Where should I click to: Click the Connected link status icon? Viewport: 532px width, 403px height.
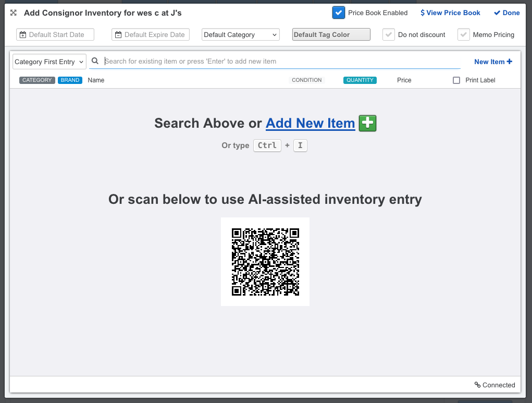click(x=477, y=385)
